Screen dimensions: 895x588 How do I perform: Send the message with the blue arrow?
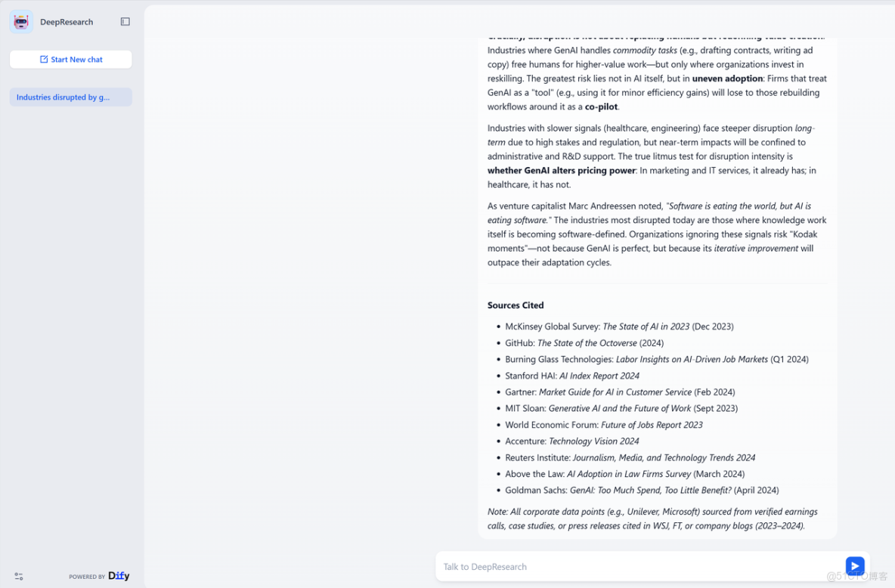854,566
